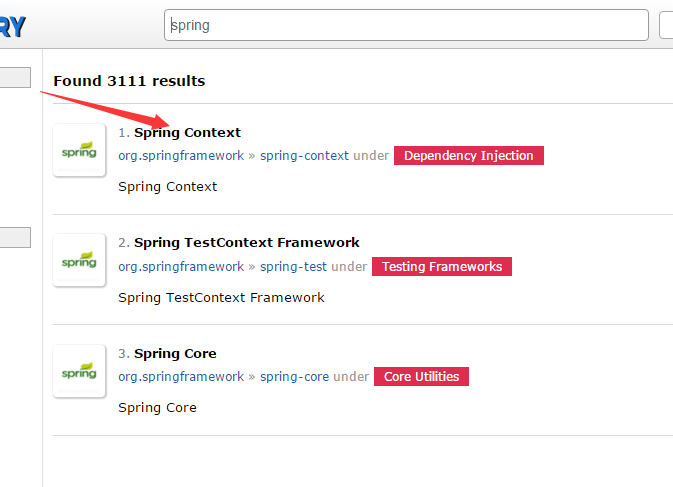
Task: Open org.springframework link in the spring-context row
Action: 181,155
